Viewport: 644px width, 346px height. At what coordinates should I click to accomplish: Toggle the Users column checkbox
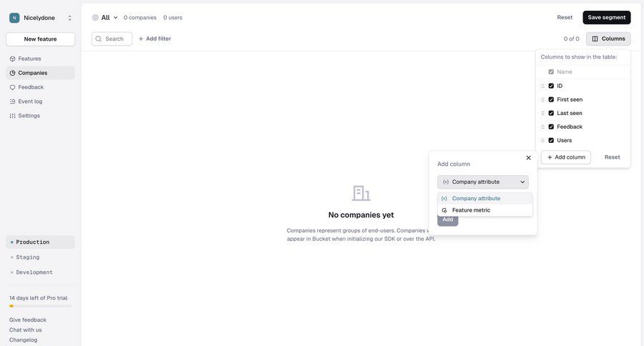551,140
